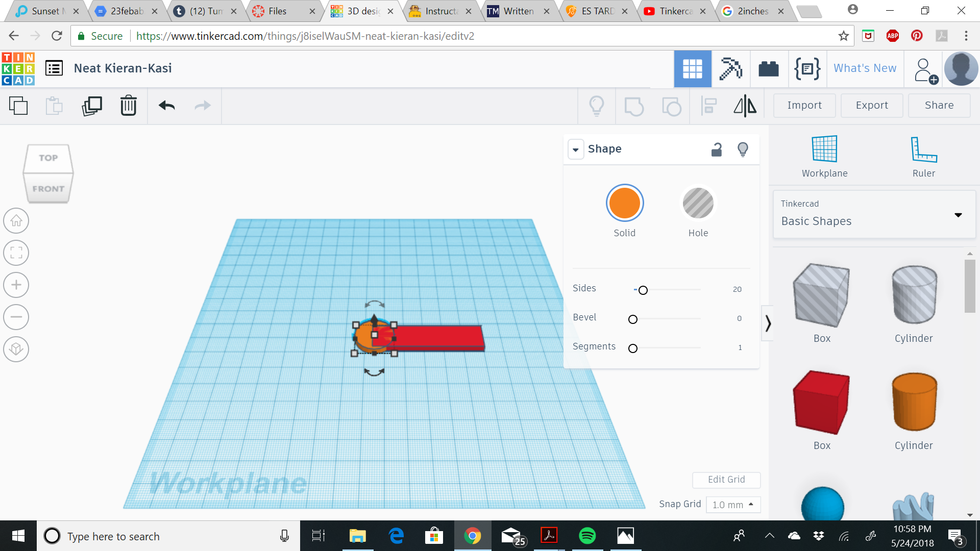Switch to the Tinkercad YouTube tab
Screen dimensions: 980x551
click(x=675, y=11)
